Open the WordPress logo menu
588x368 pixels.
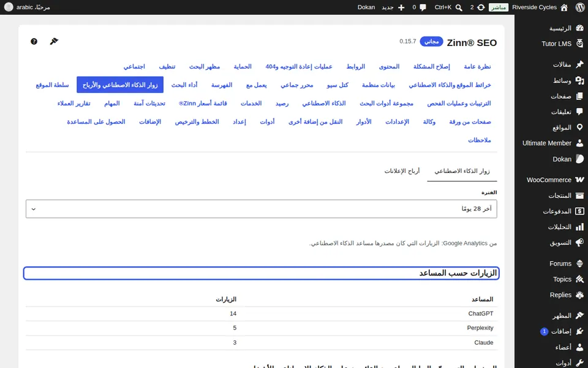(580, 7)
